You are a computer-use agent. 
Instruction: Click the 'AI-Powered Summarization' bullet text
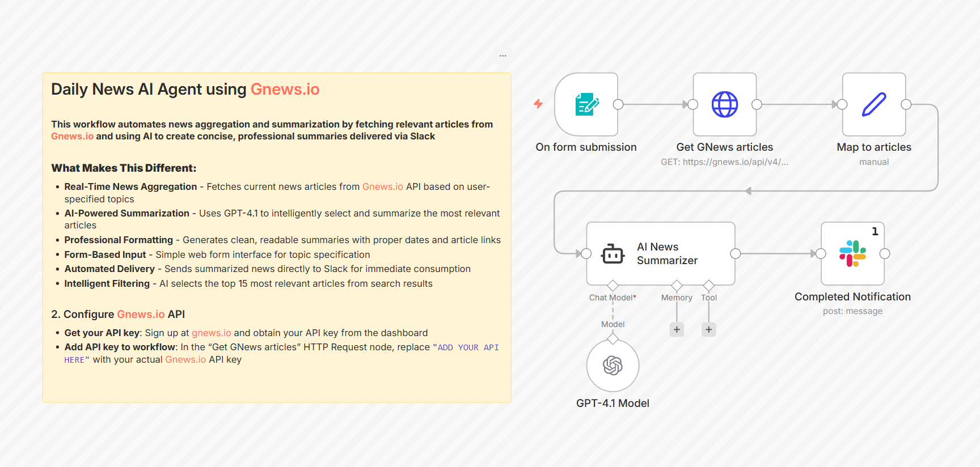tap(126, 213)
